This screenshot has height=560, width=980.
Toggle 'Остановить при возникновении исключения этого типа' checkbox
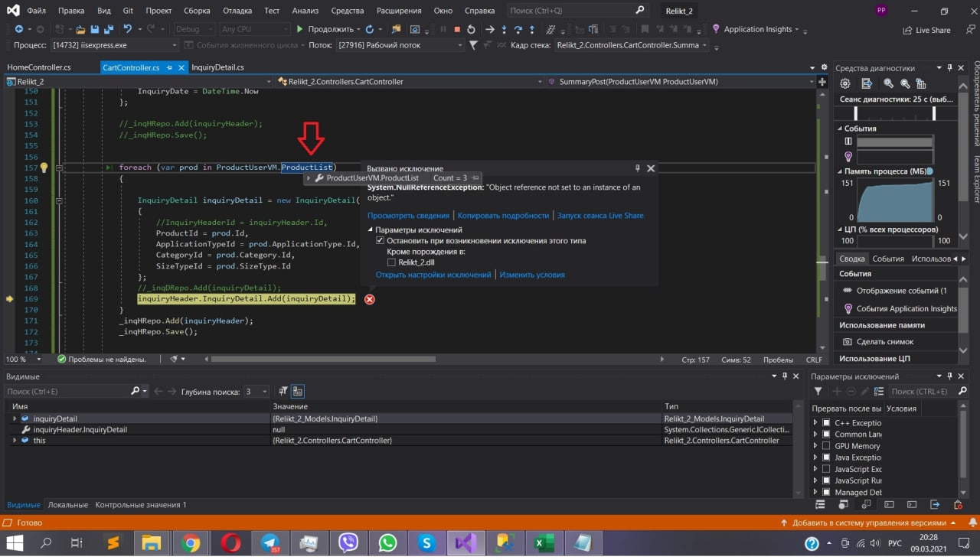click(x=380, y=240)
